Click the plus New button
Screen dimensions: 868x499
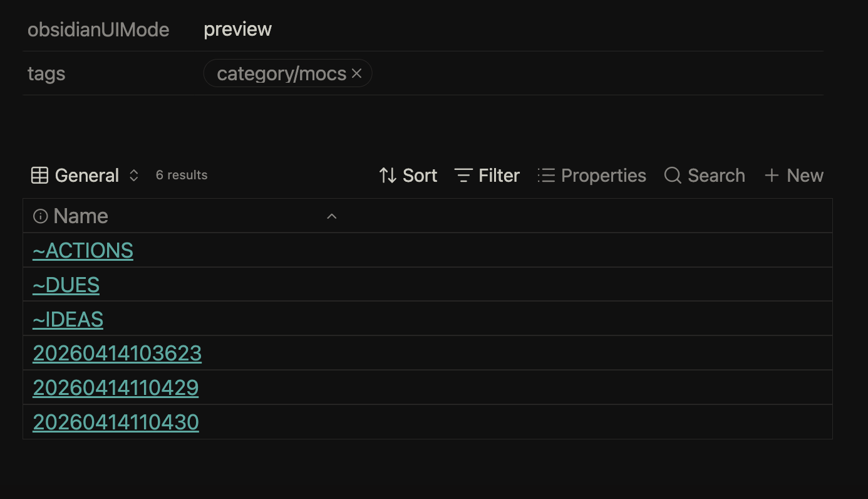(x=793, y=176)
